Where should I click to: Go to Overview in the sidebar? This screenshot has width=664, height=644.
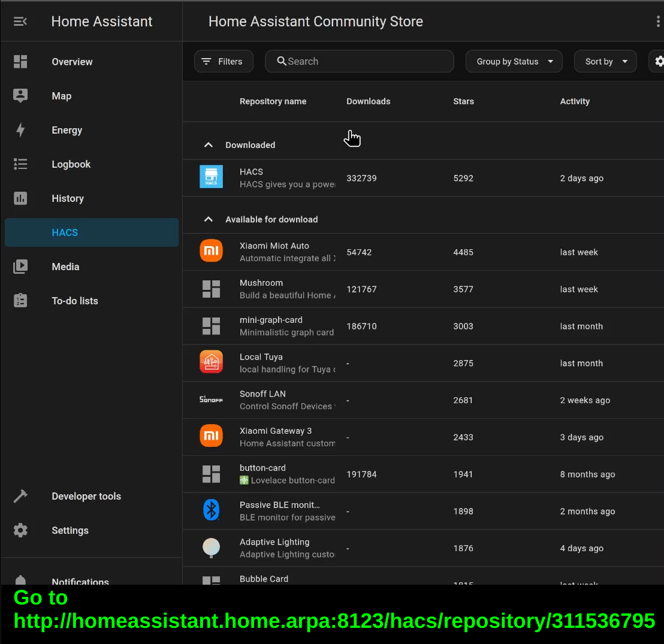pyautogui.click(x=92, y=62)
